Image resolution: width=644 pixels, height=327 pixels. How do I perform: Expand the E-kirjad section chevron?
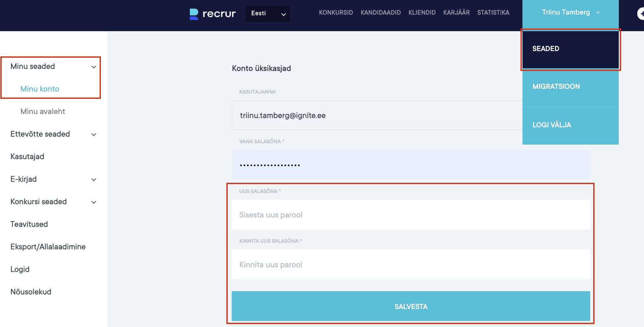point(94,180)
